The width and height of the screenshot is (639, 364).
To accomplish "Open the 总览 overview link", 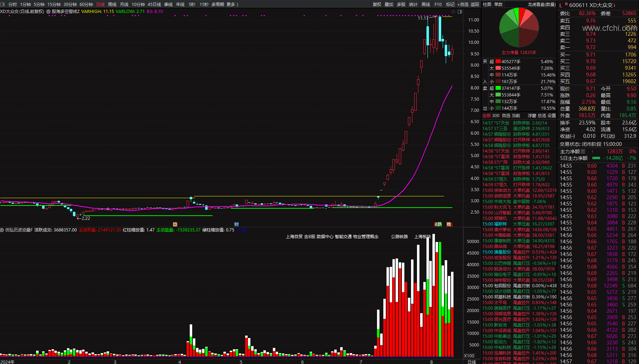I will pos(542,115).
